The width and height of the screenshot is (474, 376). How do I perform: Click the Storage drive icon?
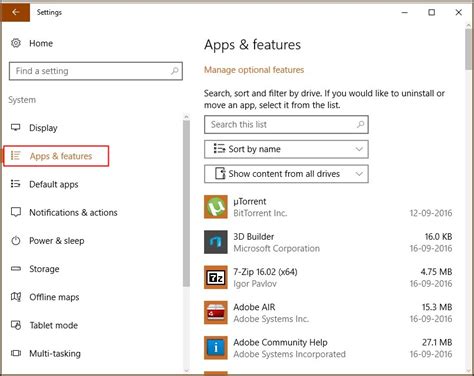16,268
